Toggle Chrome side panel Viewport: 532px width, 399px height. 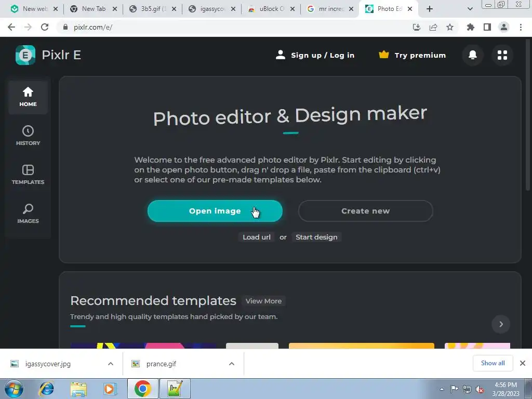coord(487,27)
